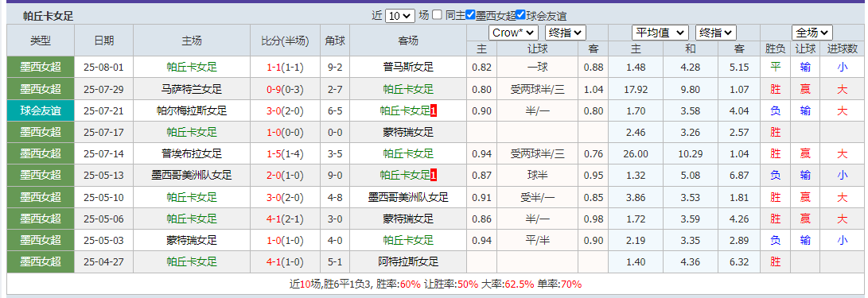Open the 平均值 odds dropdown
Image resolution: width=868 pixels, height=298 pixels.
[x=660, y=33]
